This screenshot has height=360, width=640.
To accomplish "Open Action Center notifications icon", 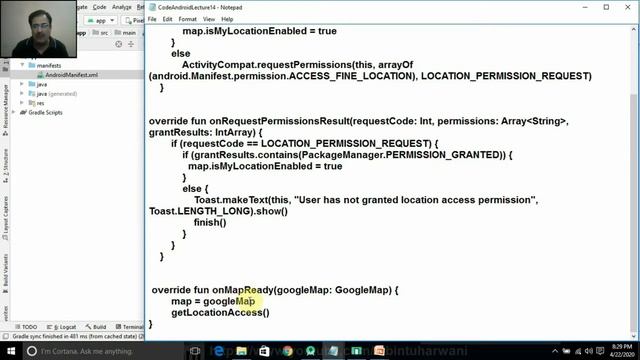I will [x=600, y=351].
